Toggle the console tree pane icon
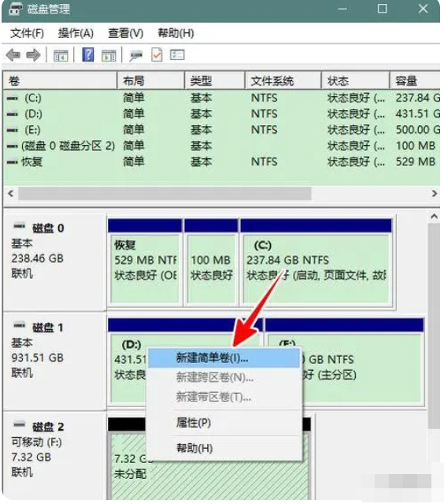444x504 pixels. (x=61, y=55)
